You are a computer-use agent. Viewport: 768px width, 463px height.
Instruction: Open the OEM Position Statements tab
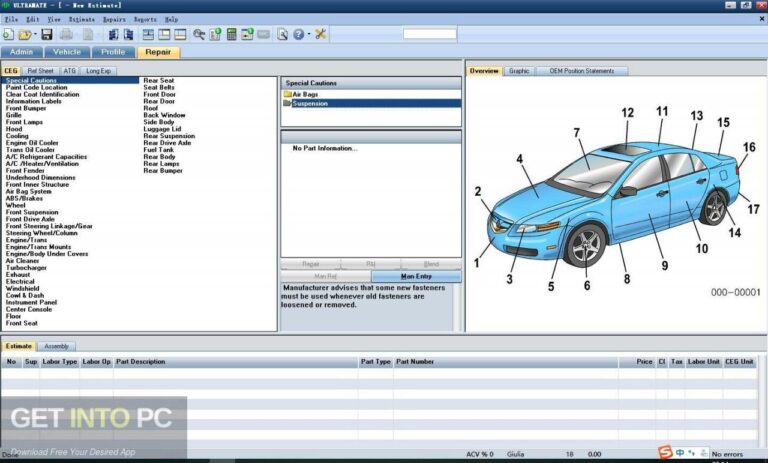[x=581, y=71]
